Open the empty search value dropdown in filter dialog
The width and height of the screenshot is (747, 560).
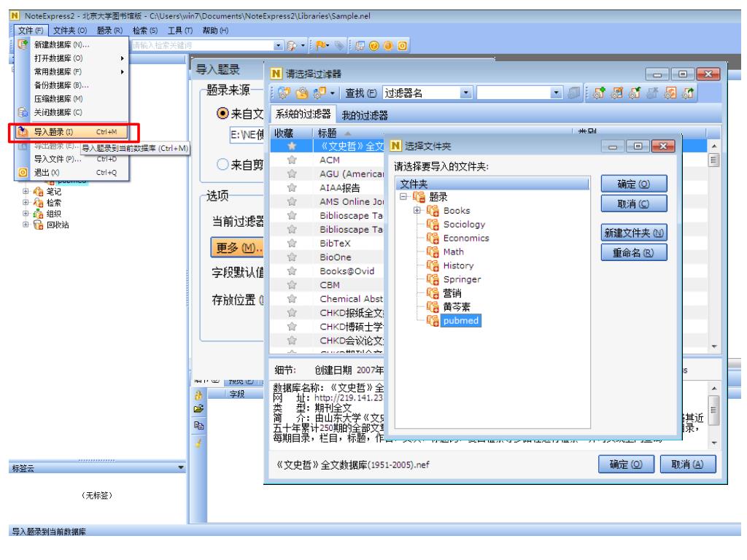pos(556,93)
